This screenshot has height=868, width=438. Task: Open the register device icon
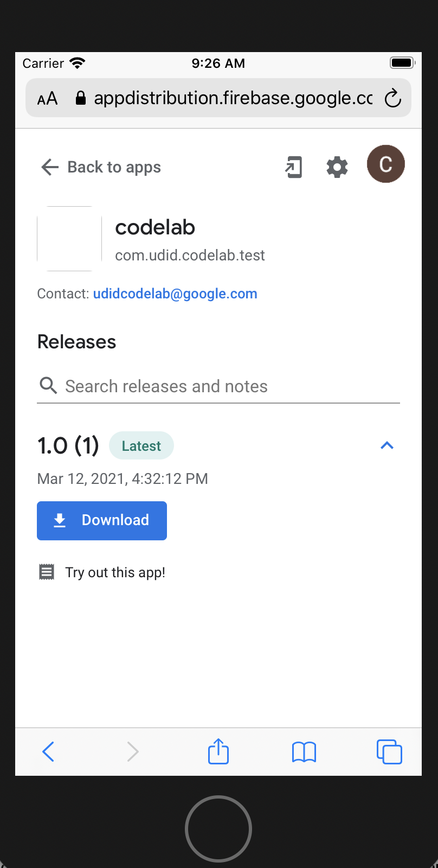pyautogui.click(x=294, y=167)
